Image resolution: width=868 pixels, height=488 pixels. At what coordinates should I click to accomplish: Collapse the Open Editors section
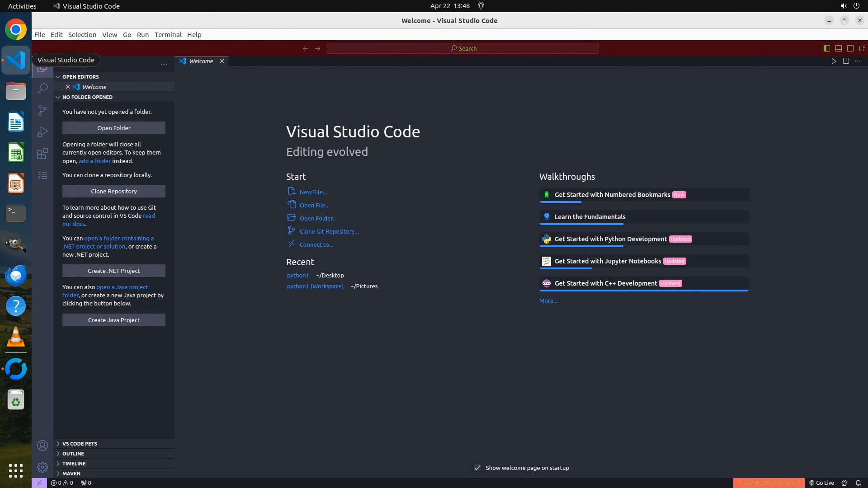[x=80, y=77]
